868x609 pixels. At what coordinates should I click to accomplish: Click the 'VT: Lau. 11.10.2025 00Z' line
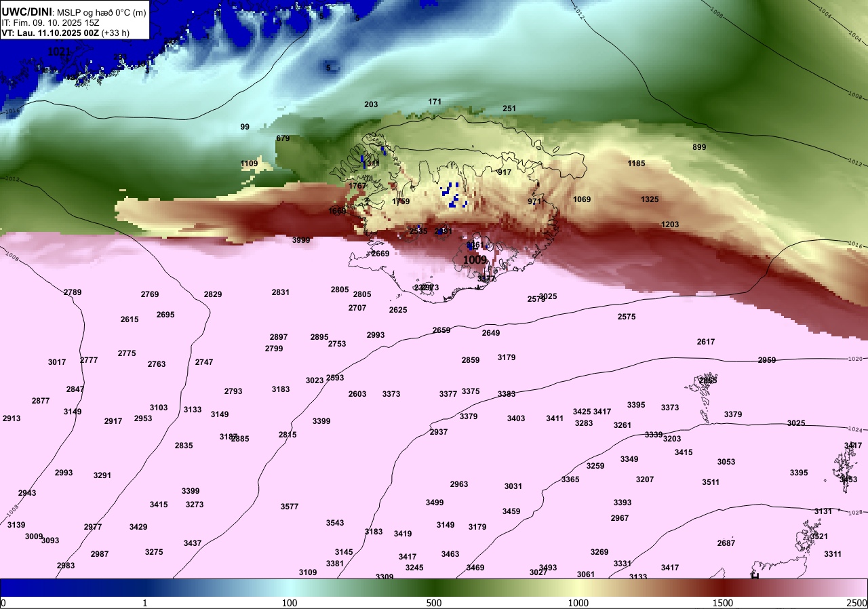[64, 33]
